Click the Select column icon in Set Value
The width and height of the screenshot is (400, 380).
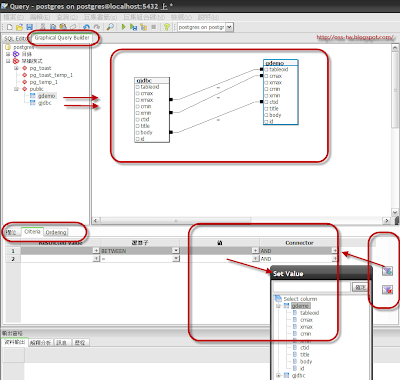(x=278, y=298)
